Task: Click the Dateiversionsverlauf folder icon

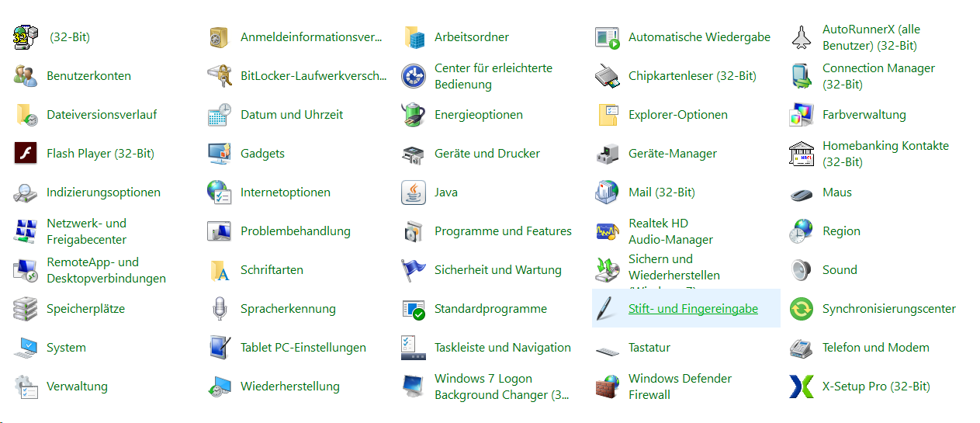Action: coord(26,115)
